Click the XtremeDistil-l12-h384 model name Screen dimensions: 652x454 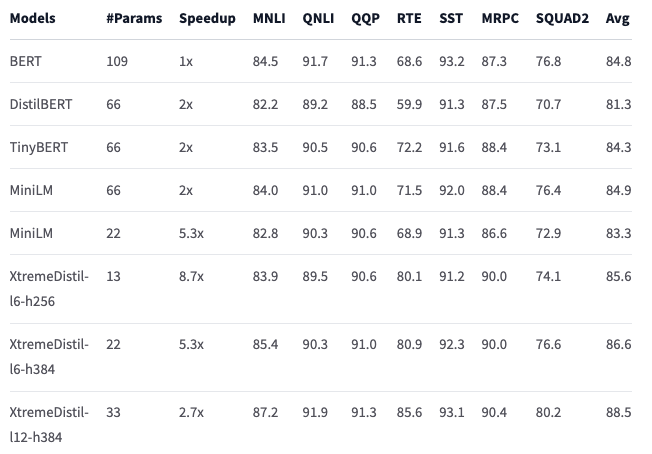(51, 425)
